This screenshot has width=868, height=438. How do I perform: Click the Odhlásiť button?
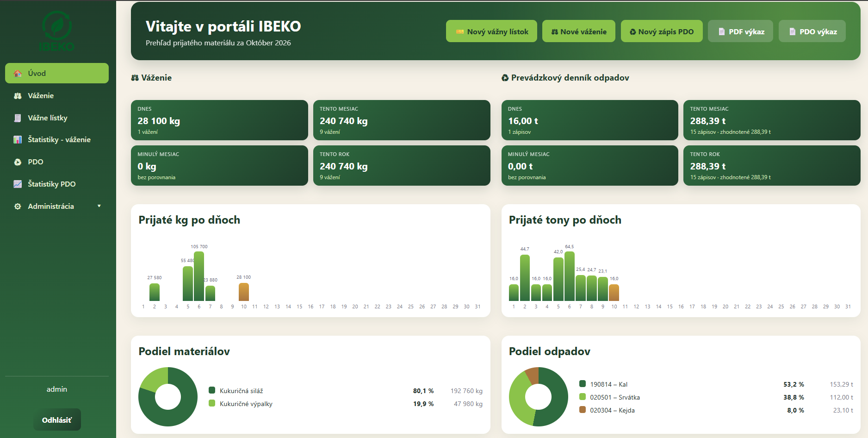[57, 419]
